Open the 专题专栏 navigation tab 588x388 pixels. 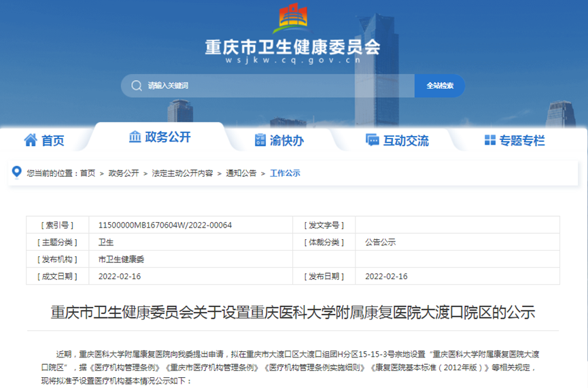(x=515, y=140)
